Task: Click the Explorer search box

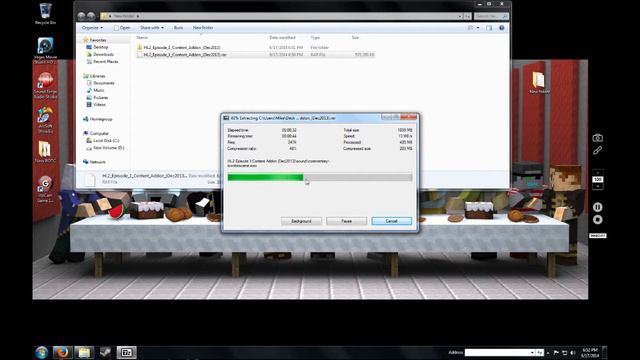Action: coord(491,16)
